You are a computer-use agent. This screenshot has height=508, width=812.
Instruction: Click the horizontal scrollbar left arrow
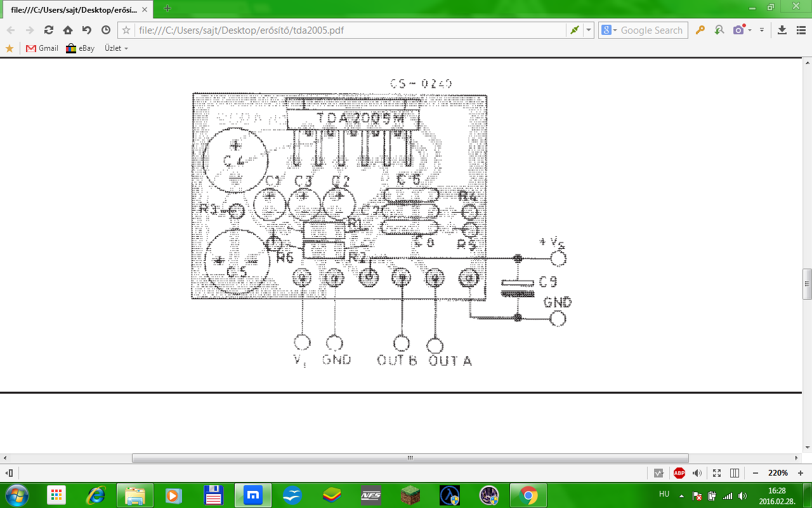click(x=4, y=458)
